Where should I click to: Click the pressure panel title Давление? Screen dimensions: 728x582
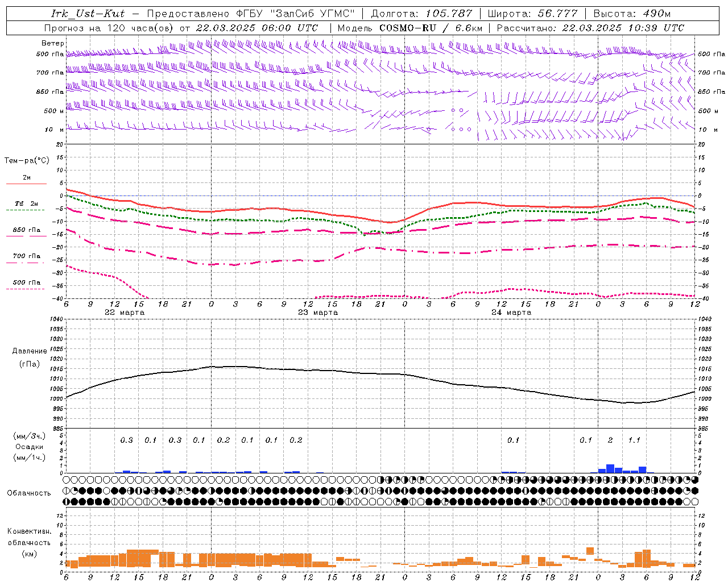coord(30,351)
